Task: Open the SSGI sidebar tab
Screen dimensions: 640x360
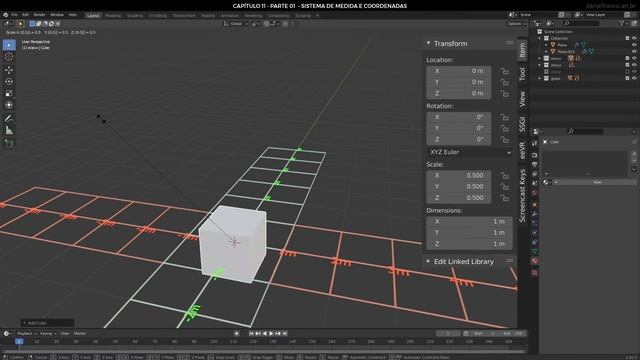Action: [x=522, y=124]
